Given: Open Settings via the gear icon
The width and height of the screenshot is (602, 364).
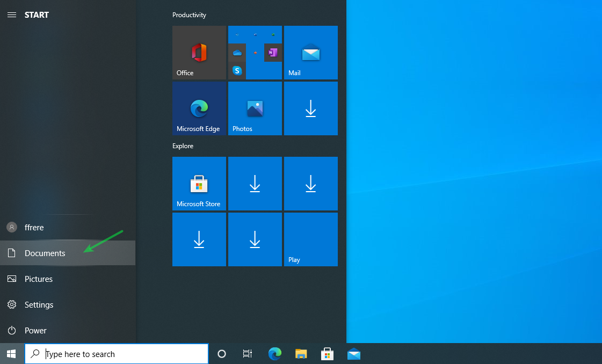Looking at the screenshot, I should click(x=12, y=305).
